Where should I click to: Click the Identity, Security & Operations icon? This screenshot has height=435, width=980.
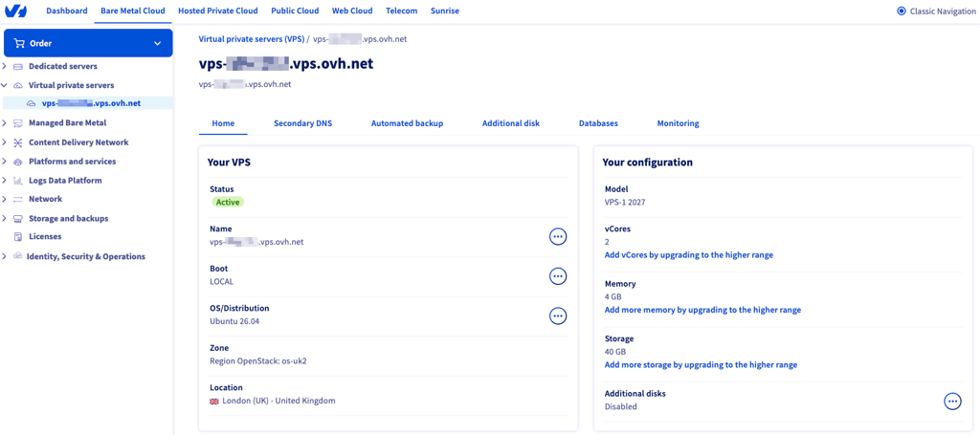coord(17,256)
